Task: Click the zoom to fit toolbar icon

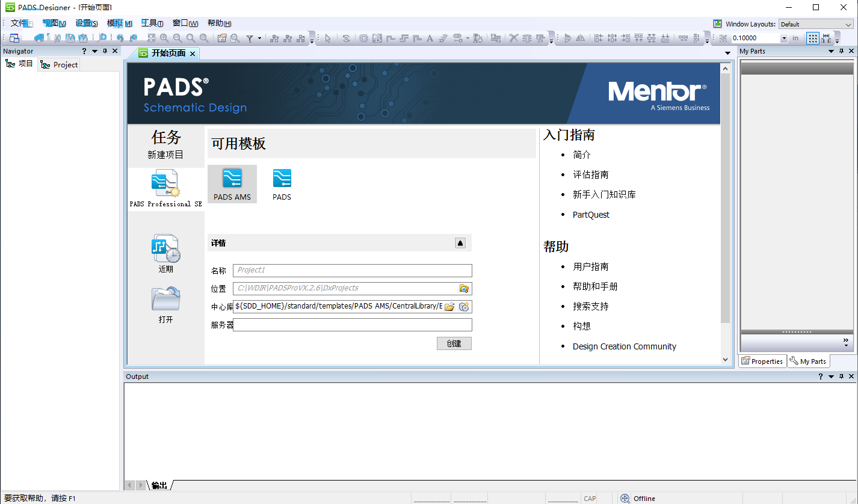Action: (152, 38)
